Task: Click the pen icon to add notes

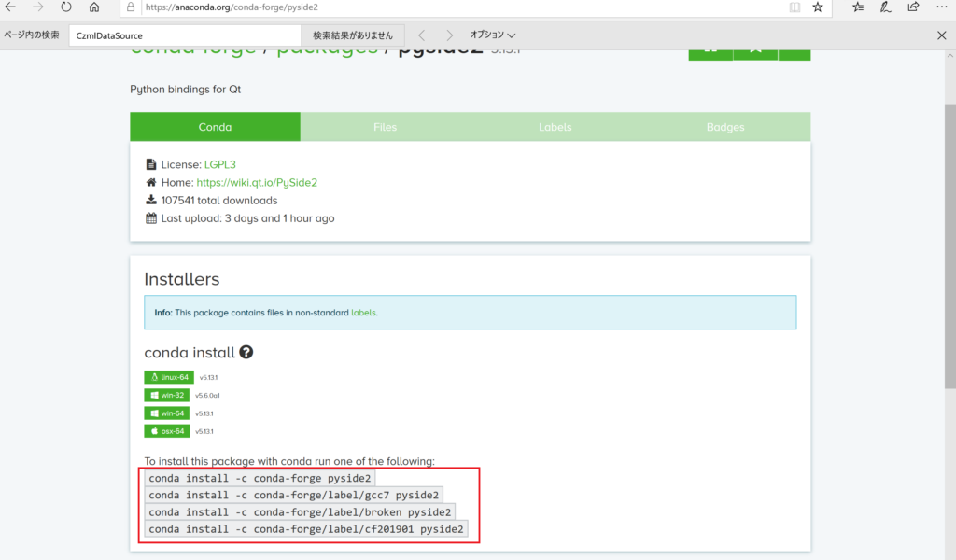Action: 885,7
